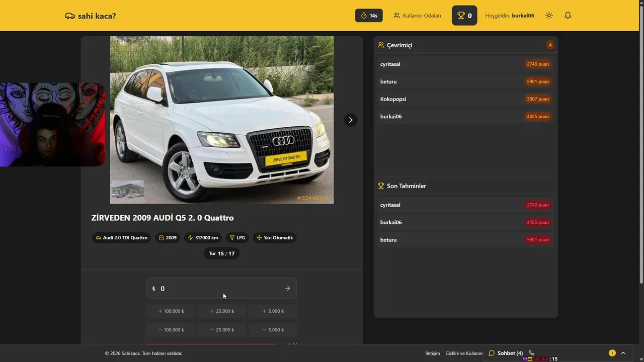644x362 pixels.
Task: Open burkai06 profile from the greeting
Action: point(523,16)
